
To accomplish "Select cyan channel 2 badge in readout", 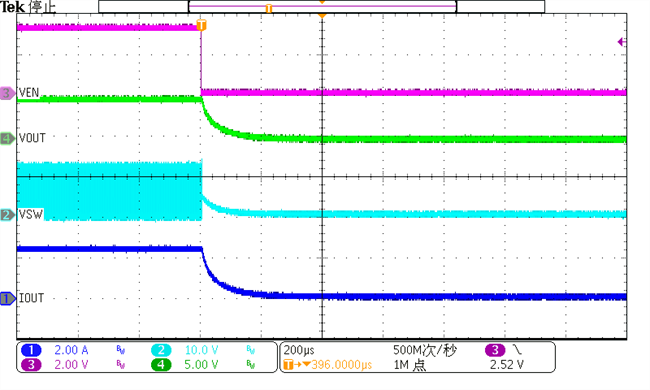I will coord(161,350).
